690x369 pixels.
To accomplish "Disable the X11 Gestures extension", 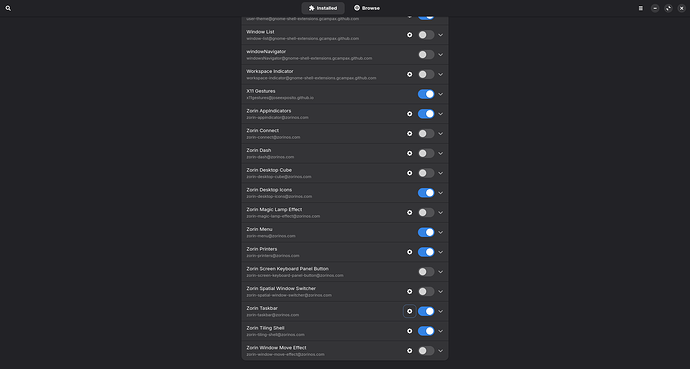I will [x=426, y=94].
